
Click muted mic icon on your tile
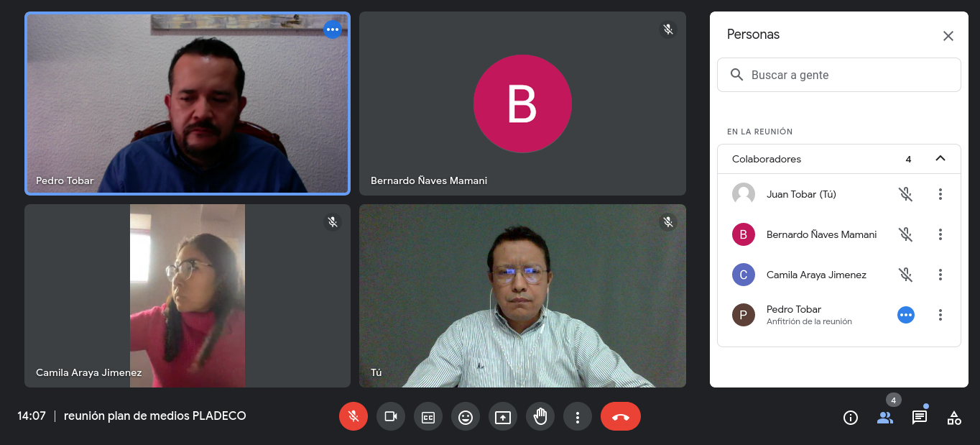668,222
